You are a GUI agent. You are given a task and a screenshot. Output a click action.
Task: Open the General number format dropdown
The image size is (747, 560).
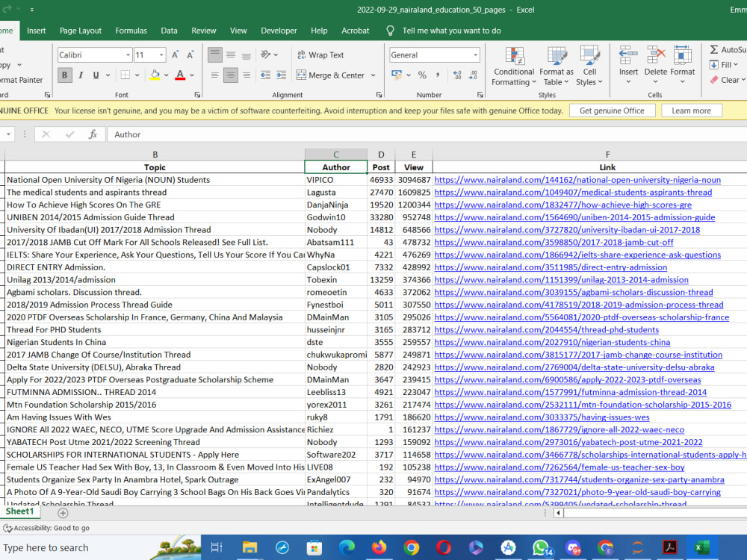[475, 55]
